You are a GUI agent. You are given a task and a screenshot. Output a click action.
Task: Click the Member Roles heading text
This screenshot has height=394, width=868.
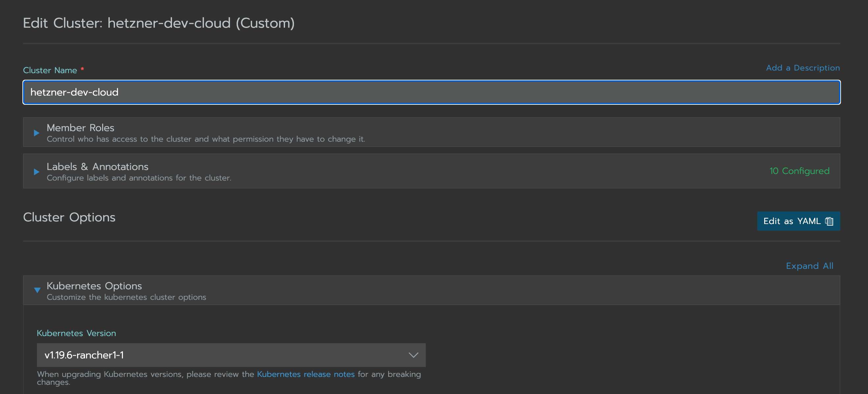click(x=80, y=127)
